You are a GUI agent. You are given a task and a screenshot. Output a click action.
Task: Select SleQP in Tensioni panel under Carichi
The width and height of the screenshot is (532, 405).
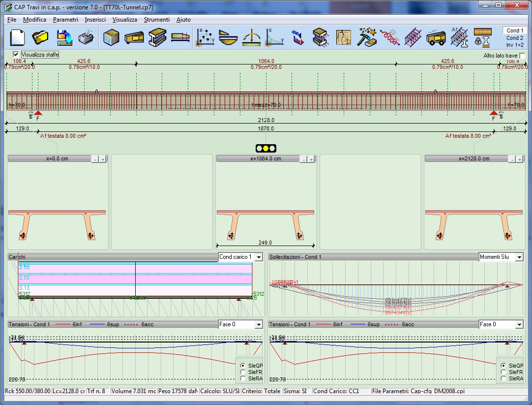point(243,366)
